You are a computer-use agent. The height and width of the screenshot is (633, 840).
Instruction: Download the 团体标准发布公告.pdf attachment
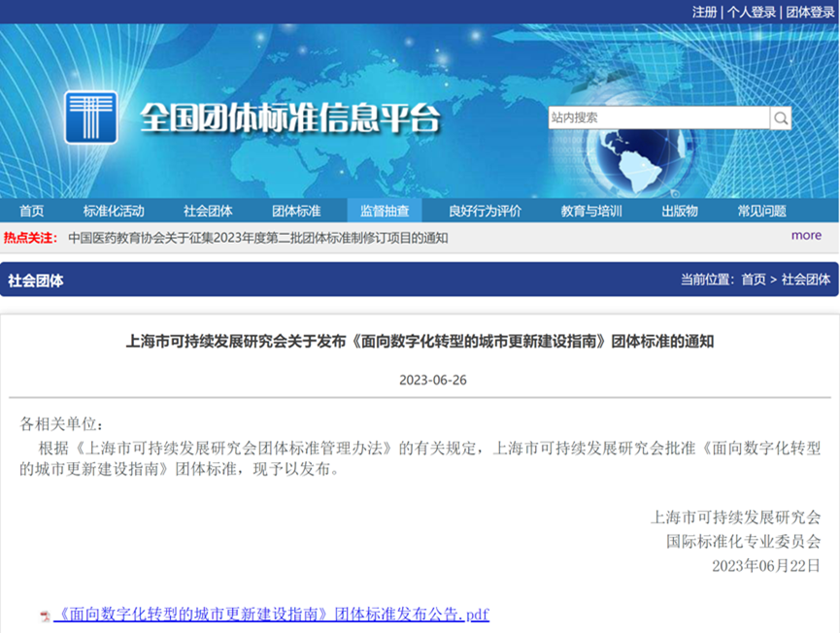[272, 615]
